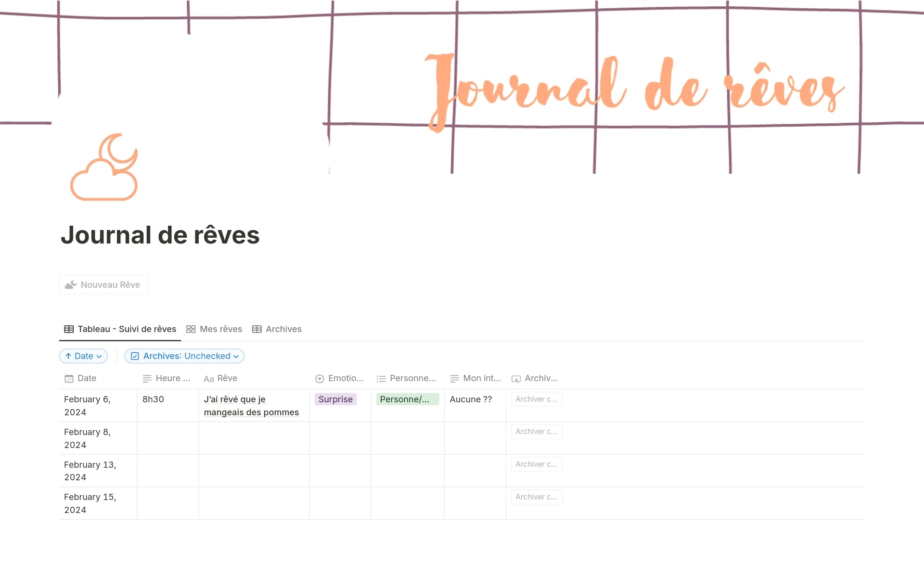Click the purple Surprise emotion tag
The image size is (924, 577).
pyautogui.click(x=335, y=399)
